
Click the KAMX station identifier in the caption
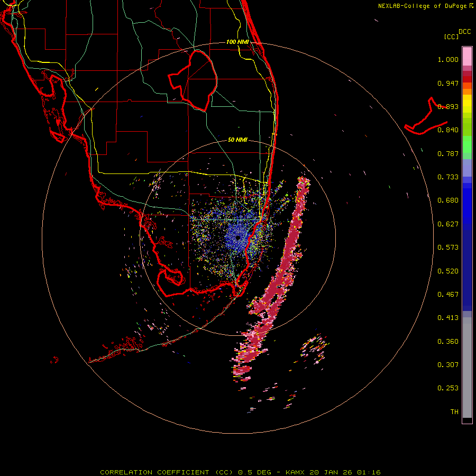295,472
